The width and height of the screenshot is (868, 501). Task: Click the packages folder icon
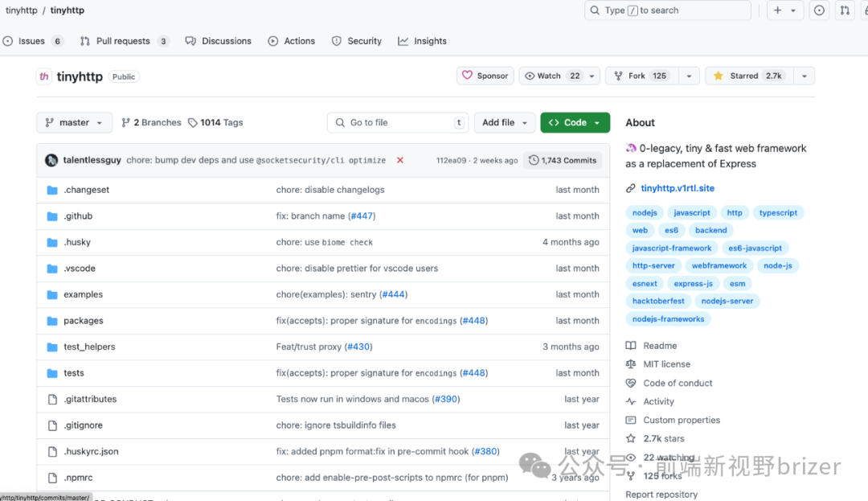click(x=52, y=321)
